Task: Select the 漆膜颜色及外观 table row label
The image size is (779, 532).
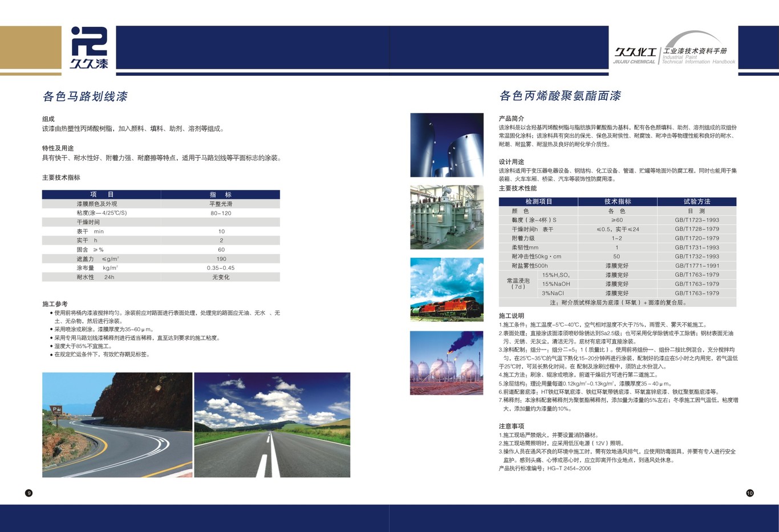Action: pos(97,204)
